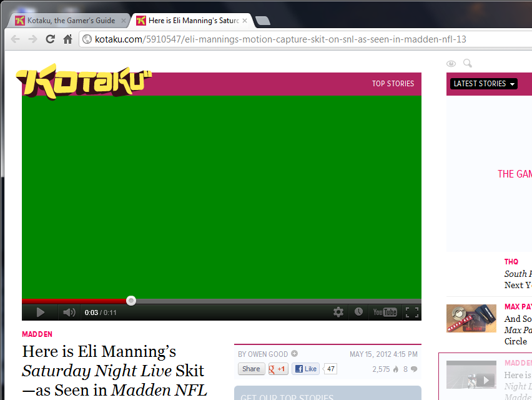This screenshot has height=400, width=532.
Task: Expand the Latest Stories dropdown
Action: (x=483, y=84)
